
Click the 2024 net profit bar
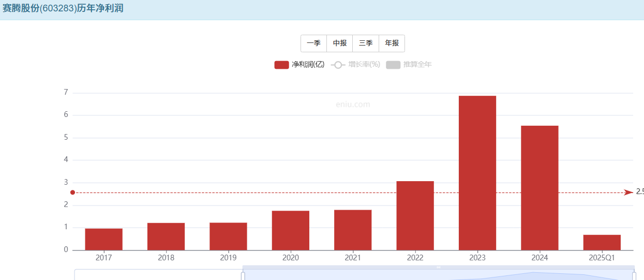[x=540, y=188]
